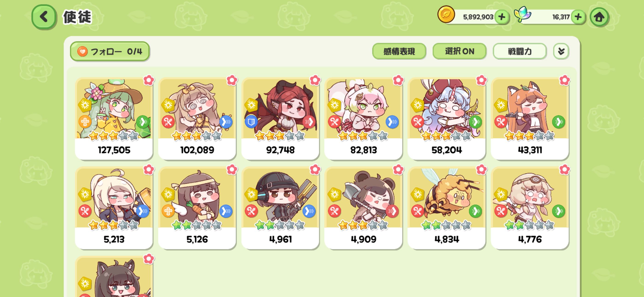644x297 pixels.
Task: Toggle the 選択 ON selection mode
Action: [460, 51]
